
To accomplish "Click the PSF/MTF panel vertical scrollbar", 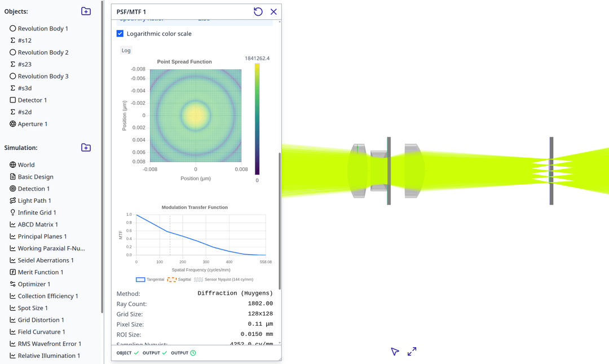I will point(279,220).
